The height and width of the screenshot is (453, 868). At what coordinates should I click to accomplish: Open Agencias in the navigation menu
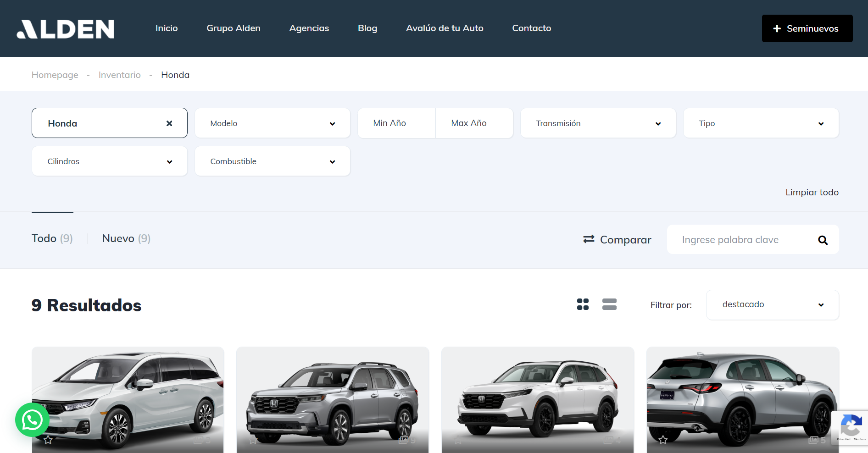click(x=309, y=28)
